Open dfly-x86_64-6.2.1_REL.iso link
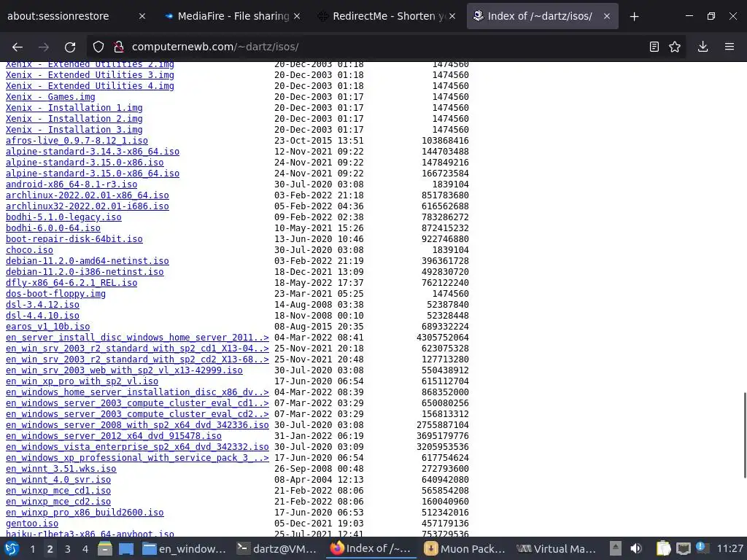Image resolution: width=747 pixels, height=560 pixels. pos(71,283)
